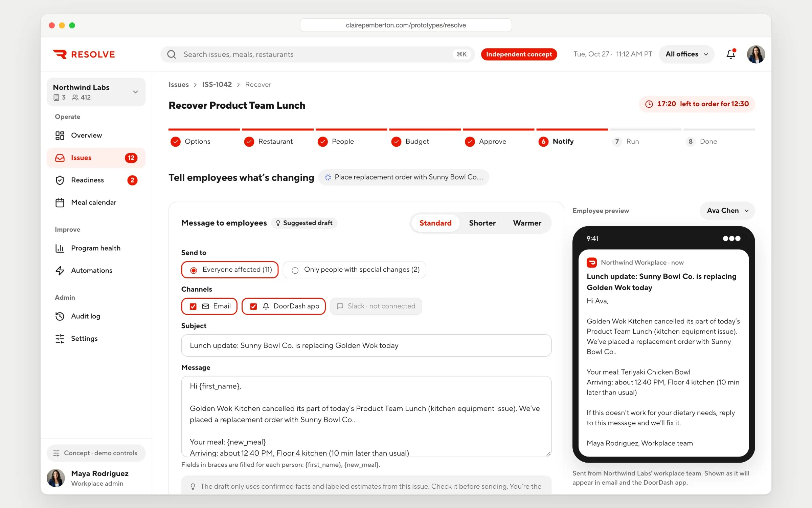Go to the Run step
This screenshot has height=508, width=812.
(x=626, y=142)
